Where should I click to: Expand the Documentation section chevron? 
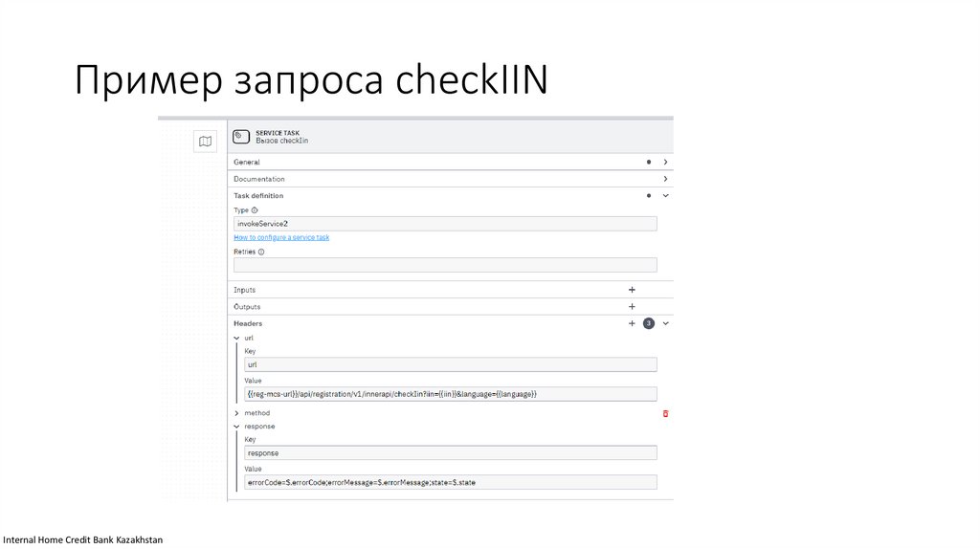(x=666, y=179)
